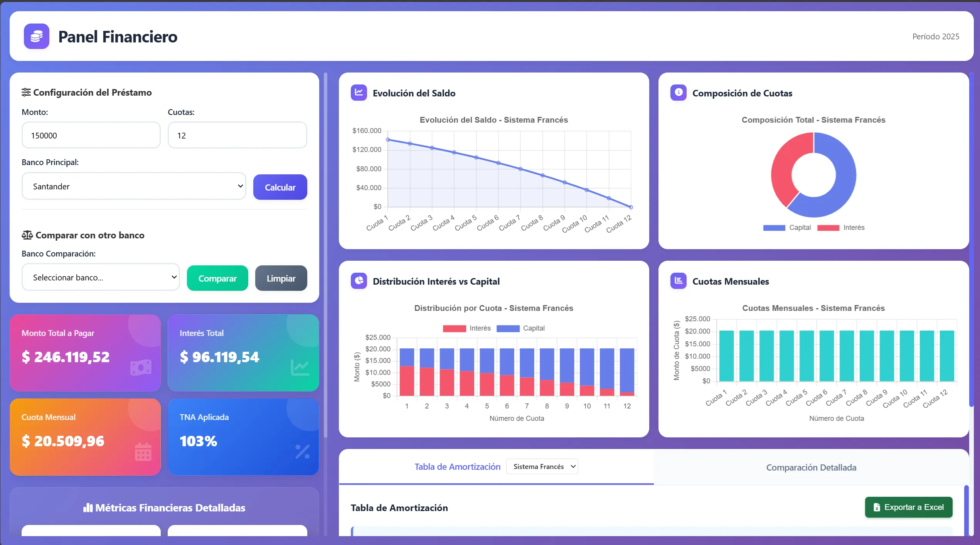Expand the Sistema Francés dropdown

tap(542, 467)
